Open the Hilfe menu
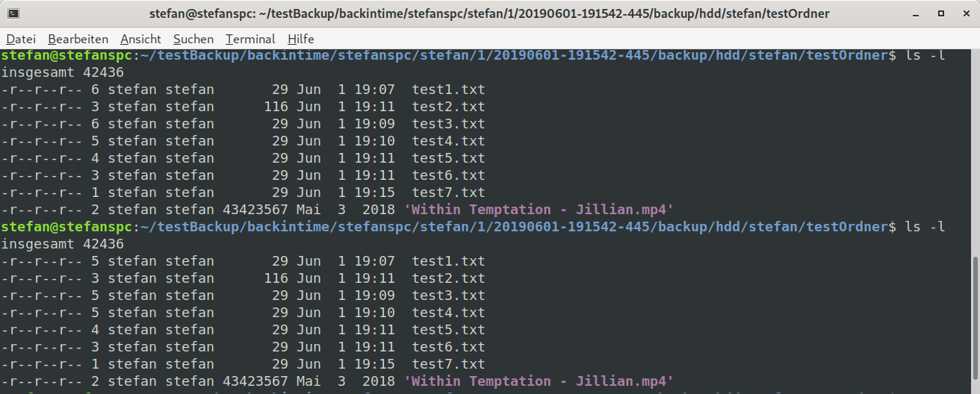Image resolution: width=980 pixels, height=394 pixels. (x=300, y=39)
